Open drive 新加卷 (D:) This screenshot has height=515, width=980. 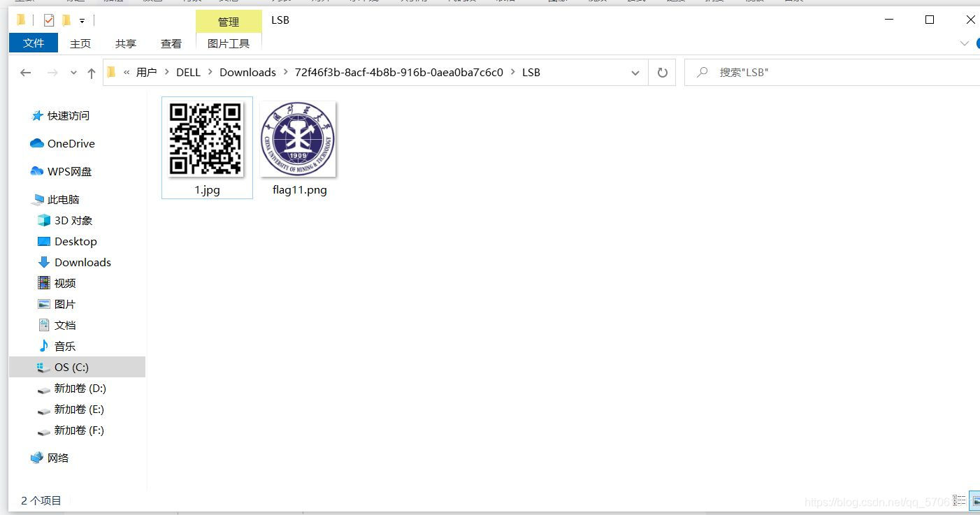click(x=72, y=388)
